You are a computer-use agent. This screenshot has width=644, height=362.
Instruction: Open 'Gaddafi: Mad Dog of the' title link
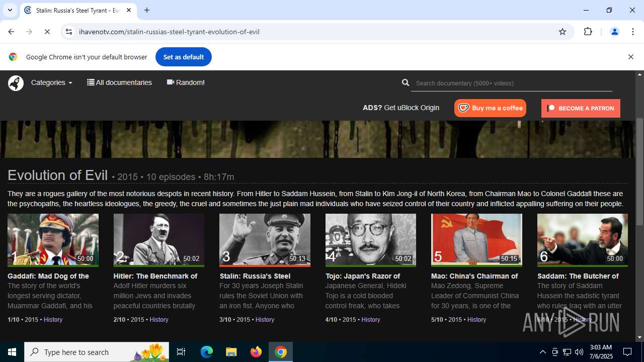click(48, 276)
